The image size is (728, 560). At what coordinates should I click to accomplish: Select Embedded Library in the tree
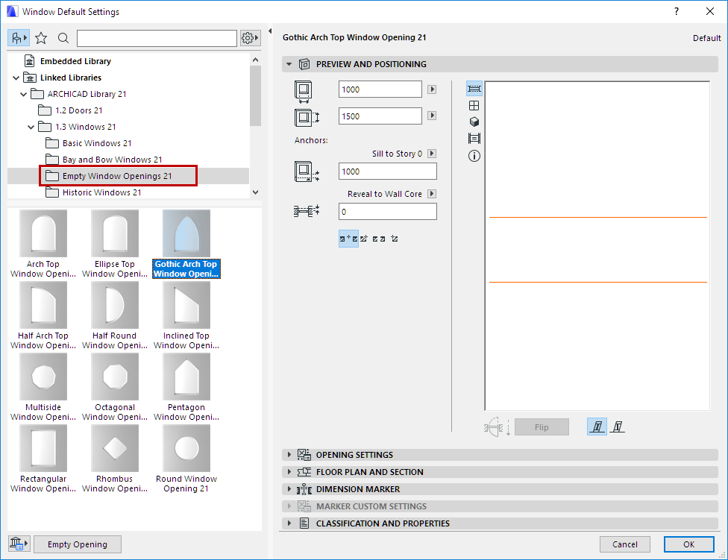(75, 61)
